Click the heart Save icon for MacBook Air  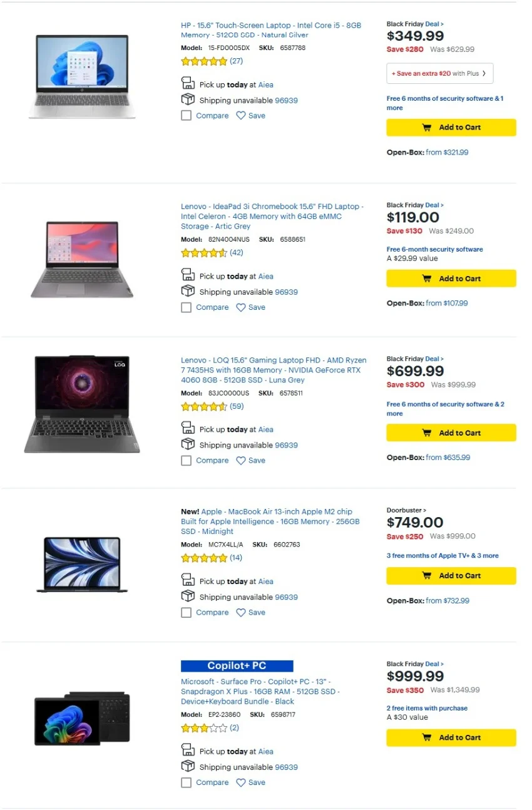point(241,613)
